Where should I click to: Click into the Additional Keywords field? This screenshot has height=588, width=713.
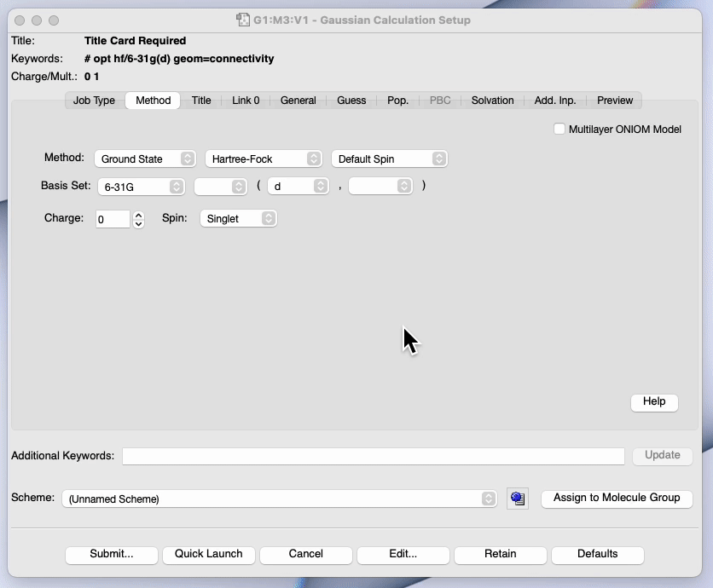click(x=374, y=456)
